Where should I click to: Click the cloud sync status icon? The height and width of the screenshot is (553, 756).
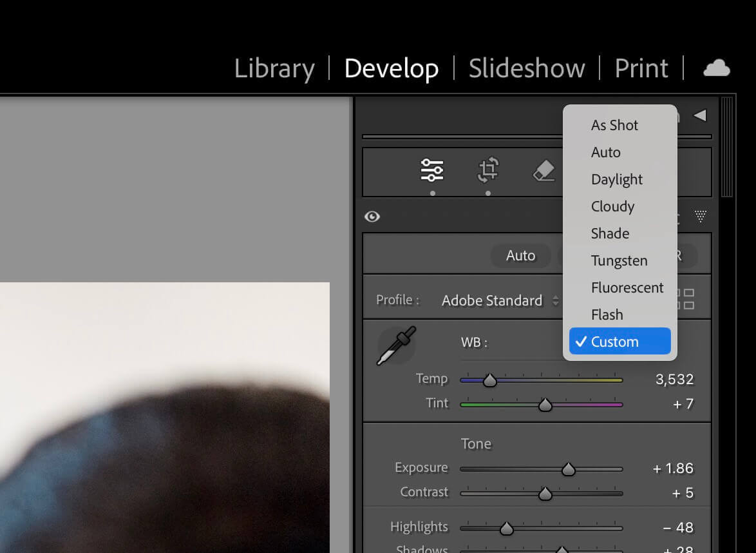(x=716, y=68)
